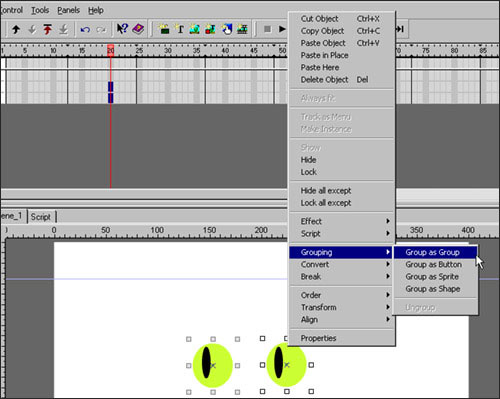Expand the Transform submenu arrow
The width and height of the screenshot is (500, 399).
[x=388, y=307]
